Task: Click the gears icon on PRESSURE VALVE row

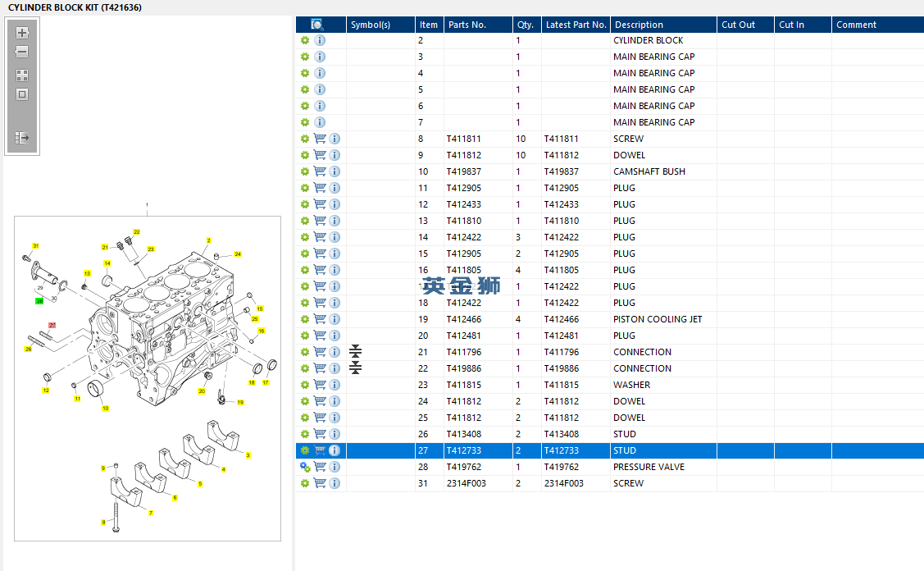Action: pos(305,467)
